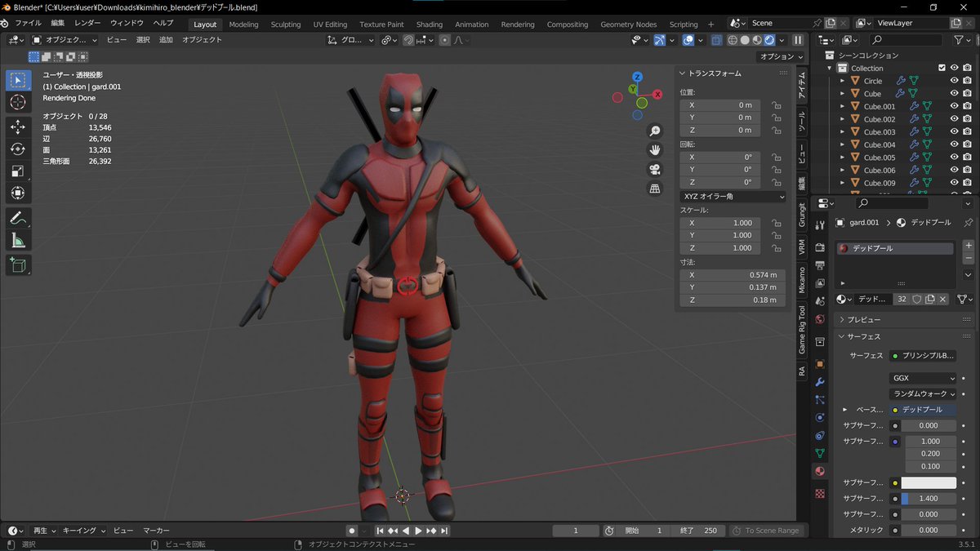Choose the Move tool

pos(18,127)
